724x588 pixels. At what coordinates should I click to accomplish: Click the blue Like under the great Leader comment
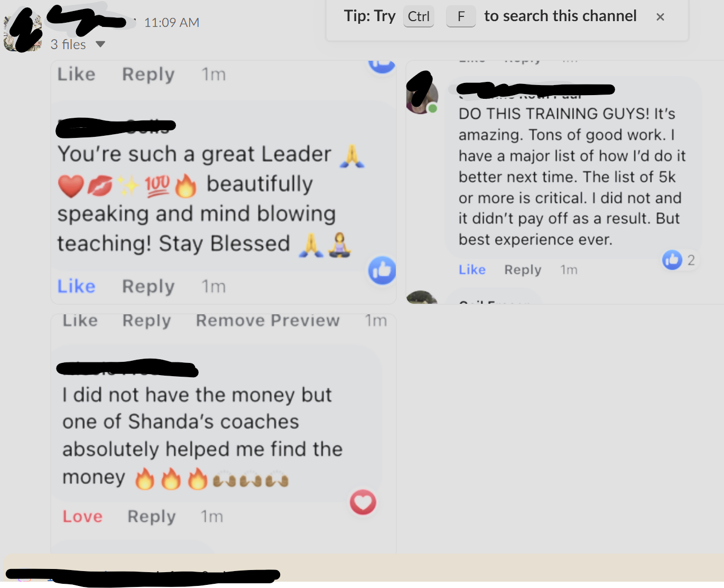coord(77,286)
